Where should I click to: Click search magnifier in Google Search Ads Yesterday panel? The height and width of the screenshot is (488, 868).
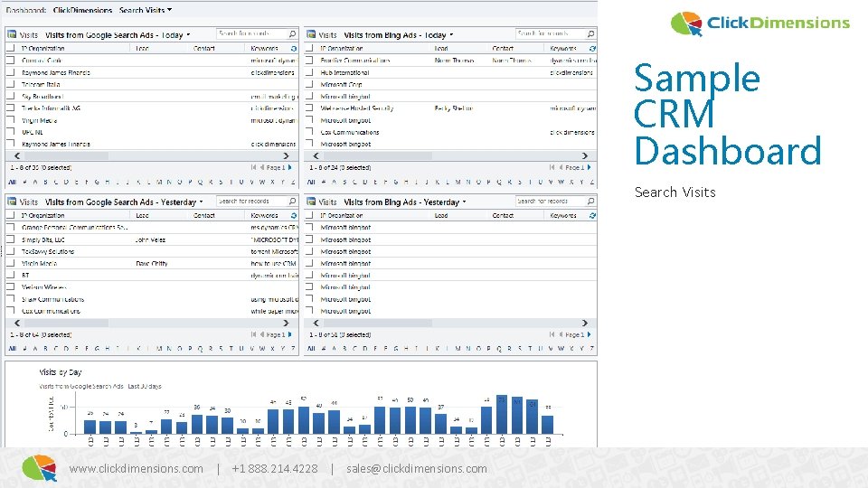point(292,202)
